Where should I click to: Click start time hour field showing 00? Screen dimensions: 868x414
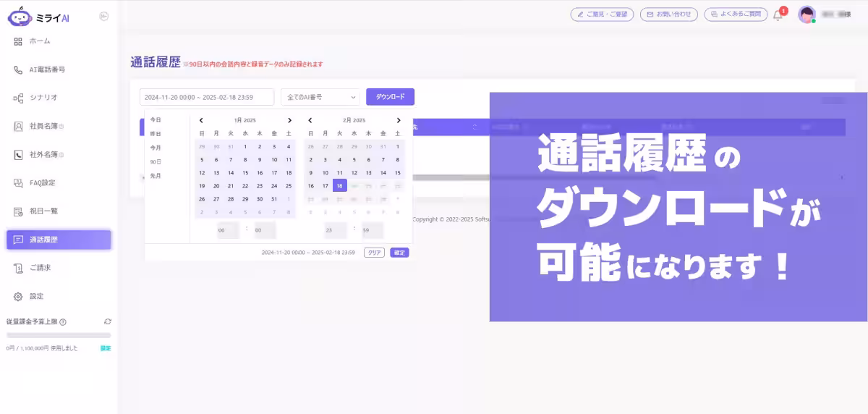coord(227,230)
